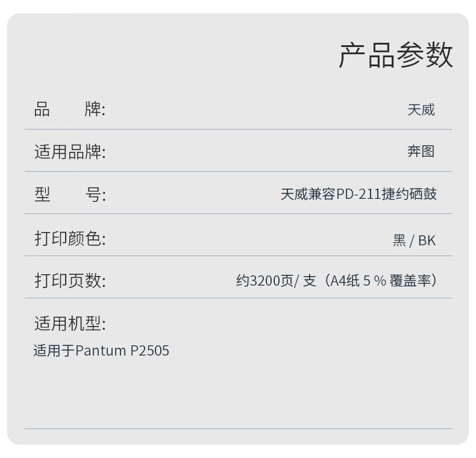The image size is (476, 458).
Task: Click the BK abbreviation in color row
Action: [427, 240]
